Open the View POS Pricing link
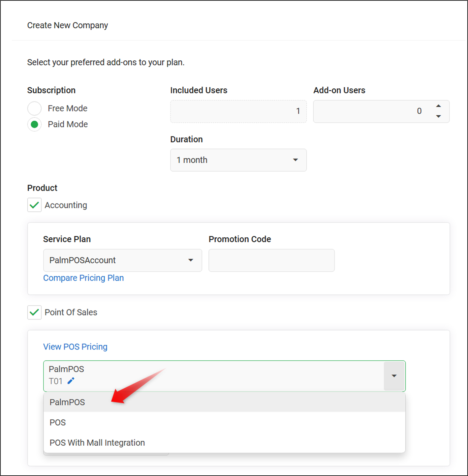This screenshot has width=468, height=476. pos(75,347)
